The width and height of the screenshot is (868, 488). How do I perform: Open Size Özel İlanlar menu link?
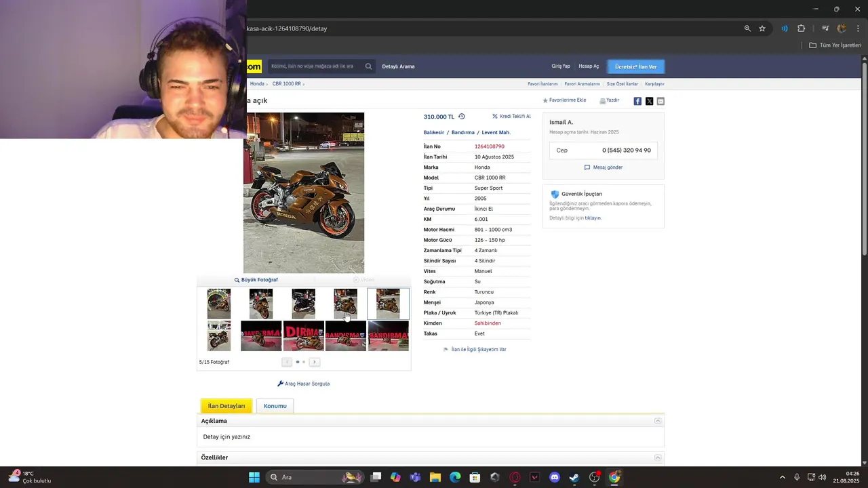point(622,84)
